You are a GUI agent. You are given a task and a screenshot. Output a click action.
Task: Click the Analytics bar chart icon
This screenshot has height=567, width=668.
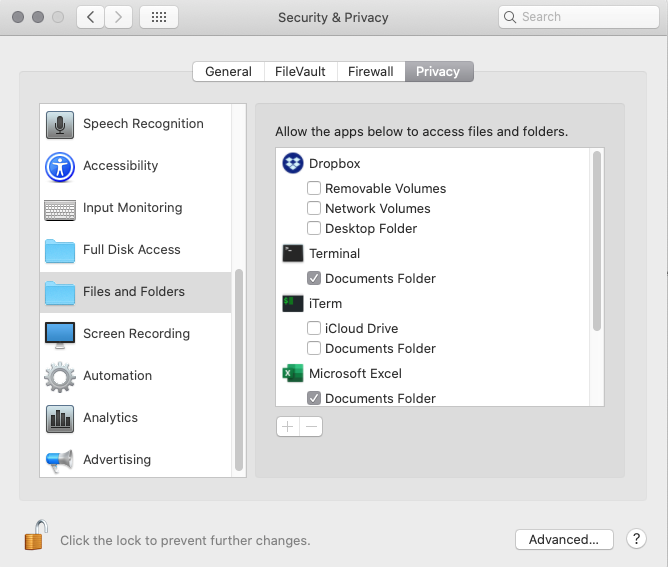pos(60,419)
